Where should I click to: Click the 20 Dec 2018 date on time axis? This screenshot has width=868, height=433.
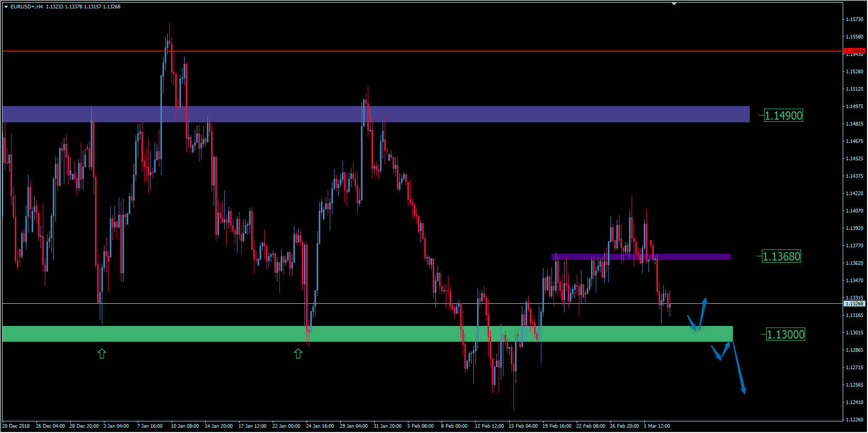[16, 426]
